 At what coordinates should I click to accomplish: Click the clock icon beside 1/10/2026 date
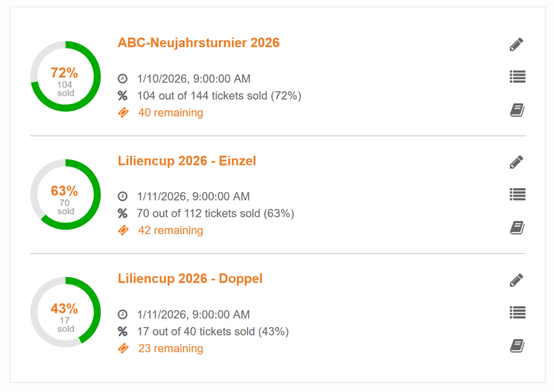pyautogui.click(x=123, y=79)
